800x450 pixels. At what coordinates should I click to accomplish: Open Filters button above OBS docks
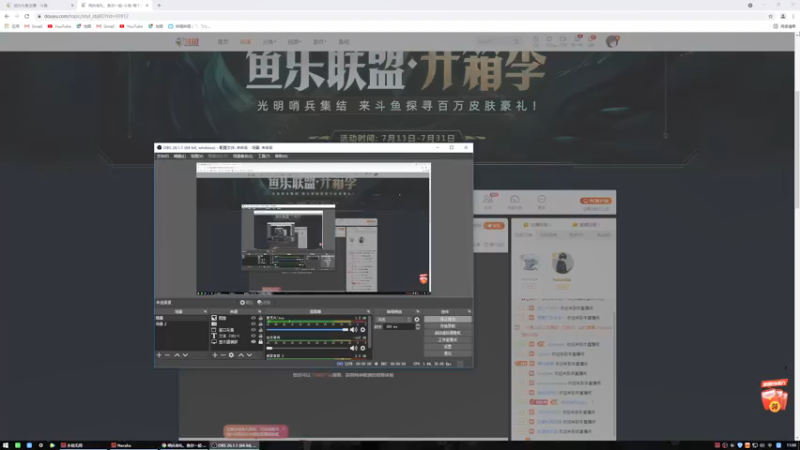point(264,303)
